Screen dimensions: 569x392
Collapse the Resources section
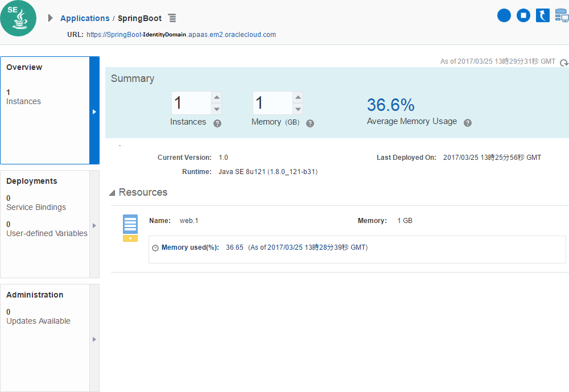click(x=113, y=193)
